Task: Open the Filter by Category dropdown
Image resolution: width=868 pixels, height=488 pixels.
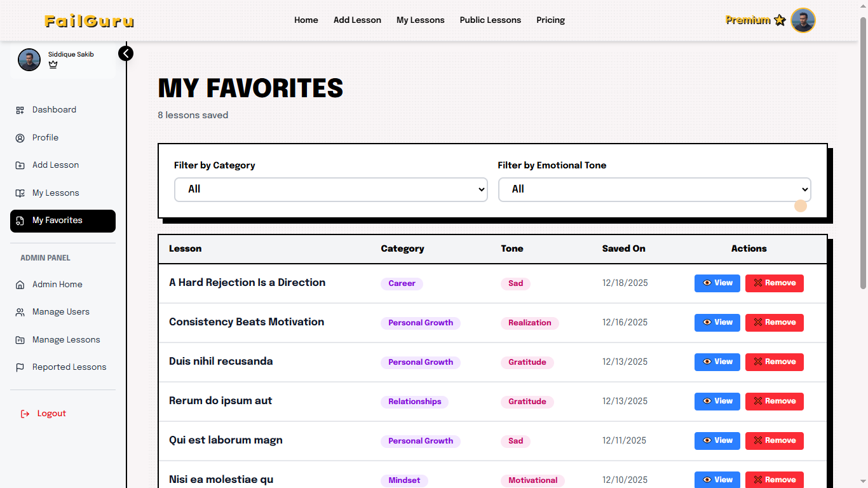Action: tap(331, 189)
